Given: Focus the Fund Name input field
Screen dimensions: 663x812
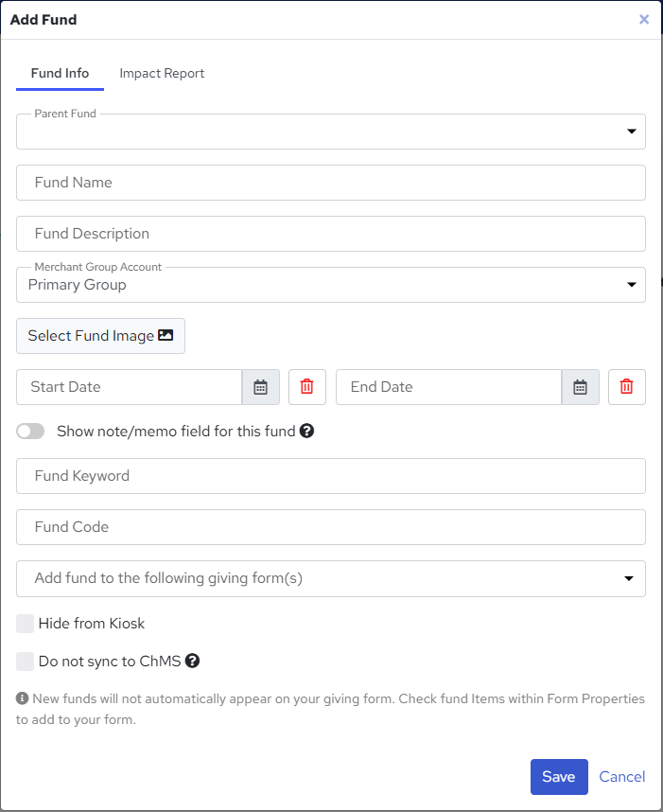Looking at the screenshot, I should tap(331, 183).
